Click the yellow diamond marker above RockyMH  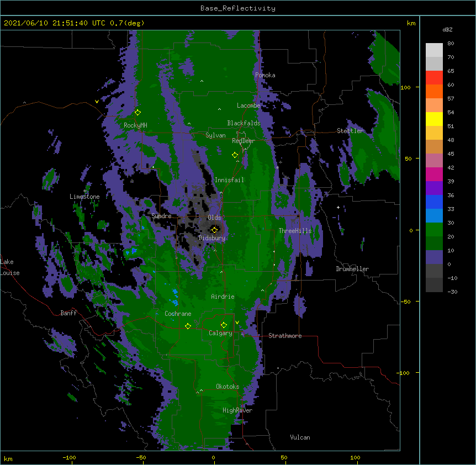click(x=138, y=113)
